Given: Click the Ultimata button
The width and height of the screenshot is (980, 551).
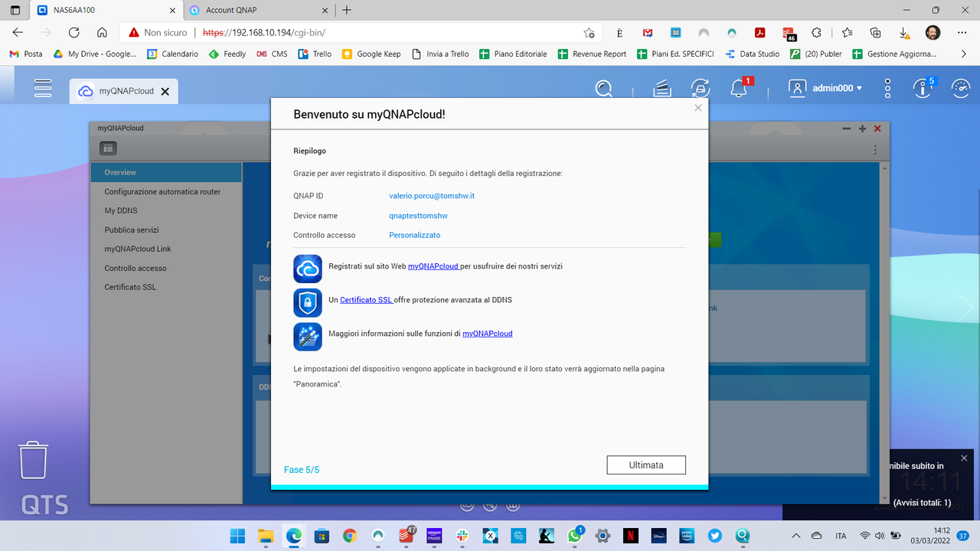Looking at the screenshot, I should coord(646,465).
